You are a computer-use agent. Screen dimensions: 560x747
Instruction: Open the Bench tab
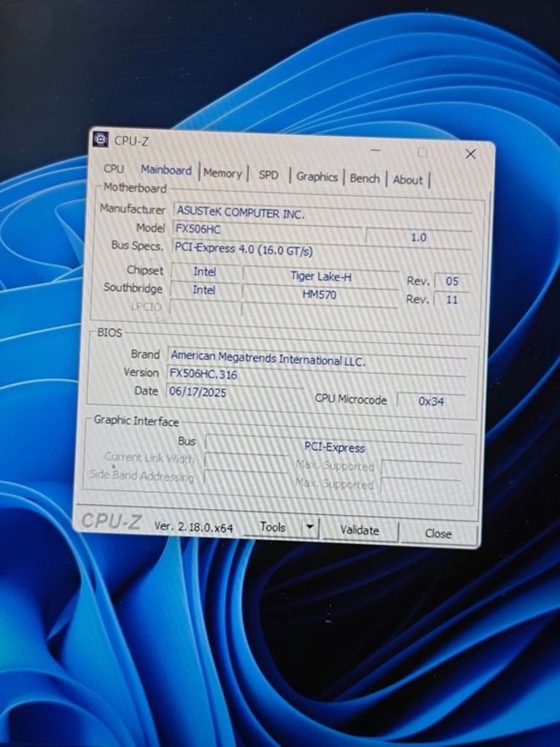[x=365, y=178]
